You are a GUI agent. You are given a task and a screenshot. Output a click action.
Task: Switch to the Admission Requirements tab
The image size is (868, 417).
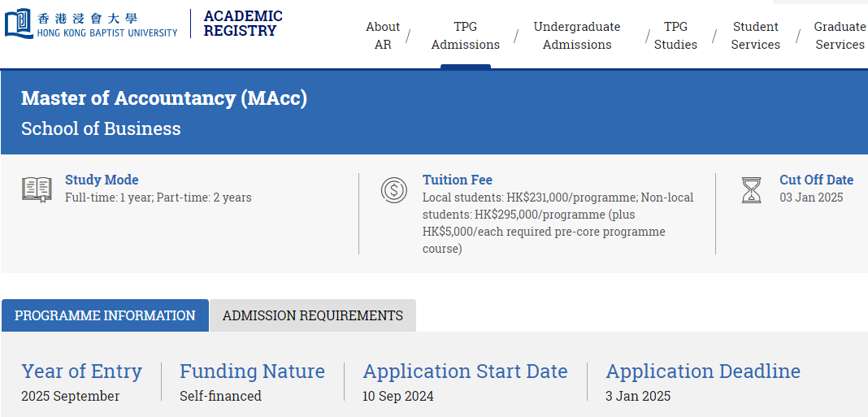coord(313,315)
